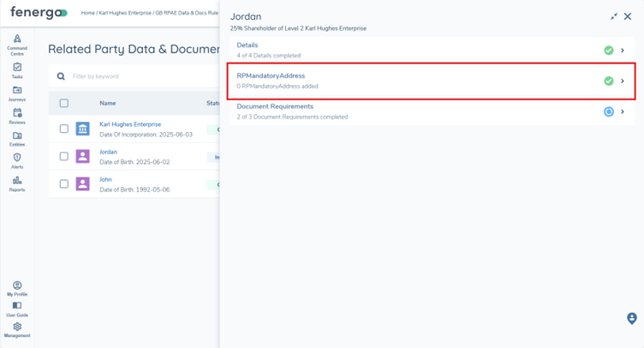Open Management gear settings
644x348 pixels.
point(17,329)
